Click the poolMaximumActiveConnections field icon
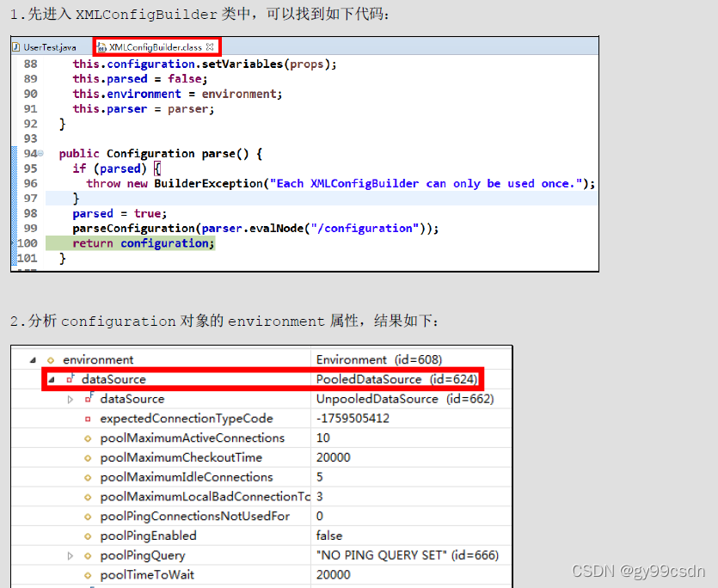The height and width of the screenshot is (588, 718). point(88,438)
